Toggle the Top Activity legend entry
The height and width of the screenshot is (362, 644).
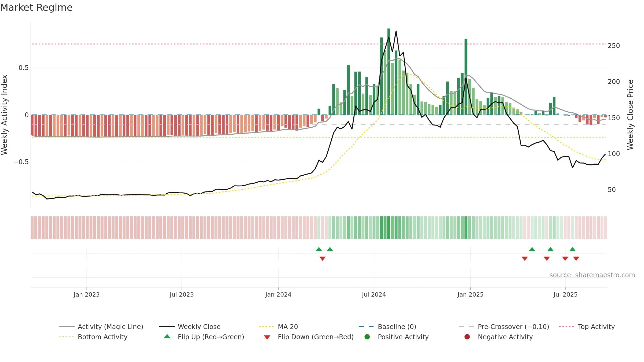click(x=587, y=327)
